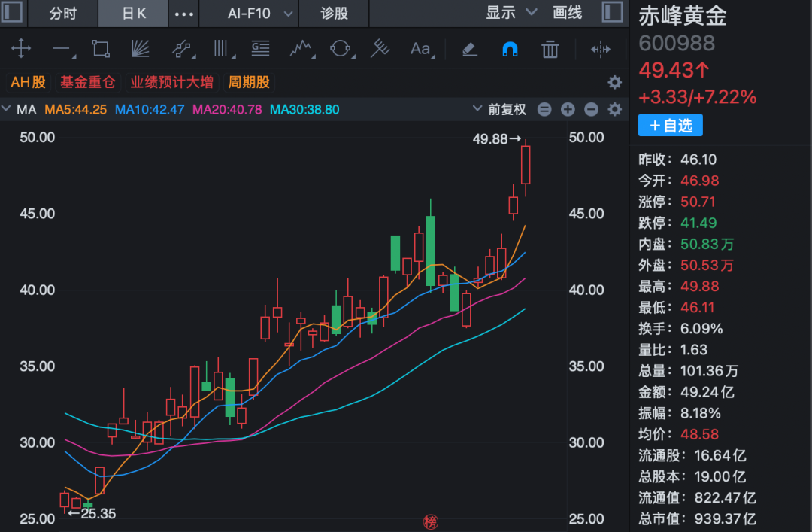Click the equals-sign reset zoom icon
Viewport: 812px width, 532px height.
(x=544, y=109)
